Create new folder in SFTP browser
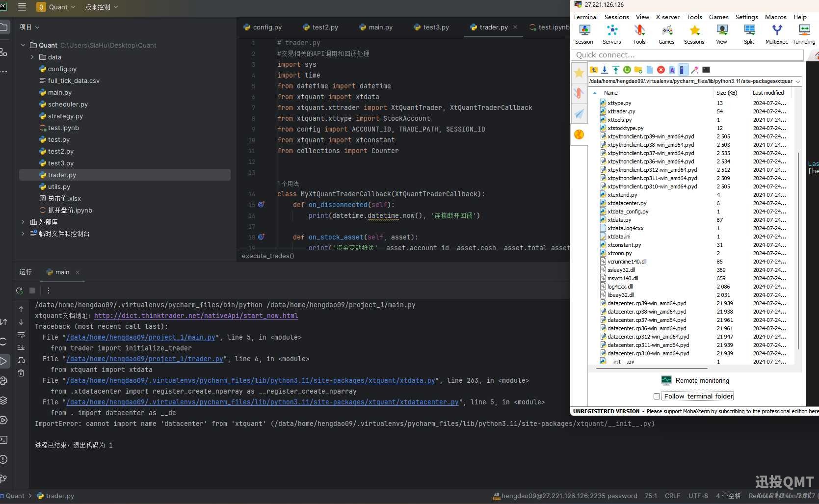The height and width of the screenshot is (504, 819). pos(638,70)
